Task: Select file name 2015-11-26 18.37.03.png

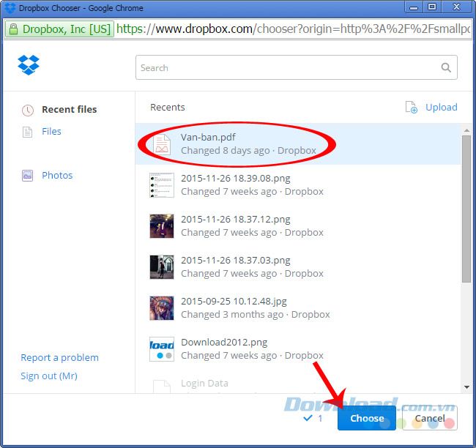Action: pyautogui.click(x=236, y=260)
